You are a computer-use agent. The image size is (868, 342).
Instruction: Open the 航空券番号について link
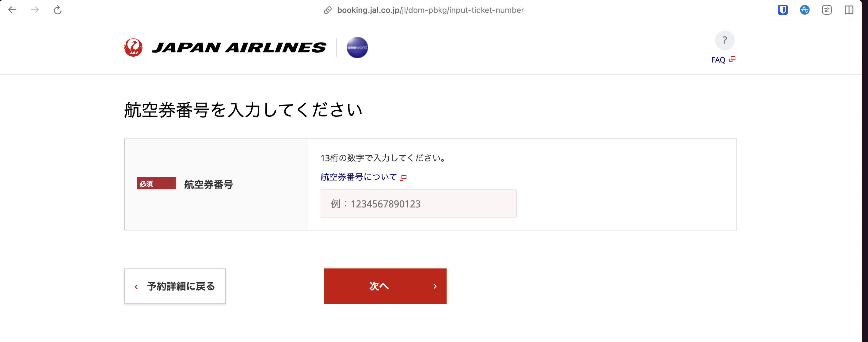359,177
